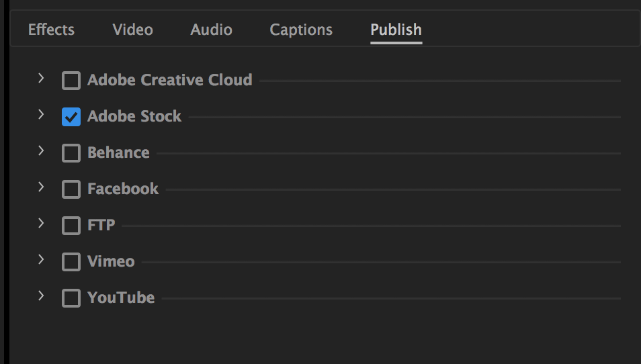Image resolution: width=641 pixels, height=364 pixels.
Task: Go to the Audio tab
Action: click(x=211, y=30)
